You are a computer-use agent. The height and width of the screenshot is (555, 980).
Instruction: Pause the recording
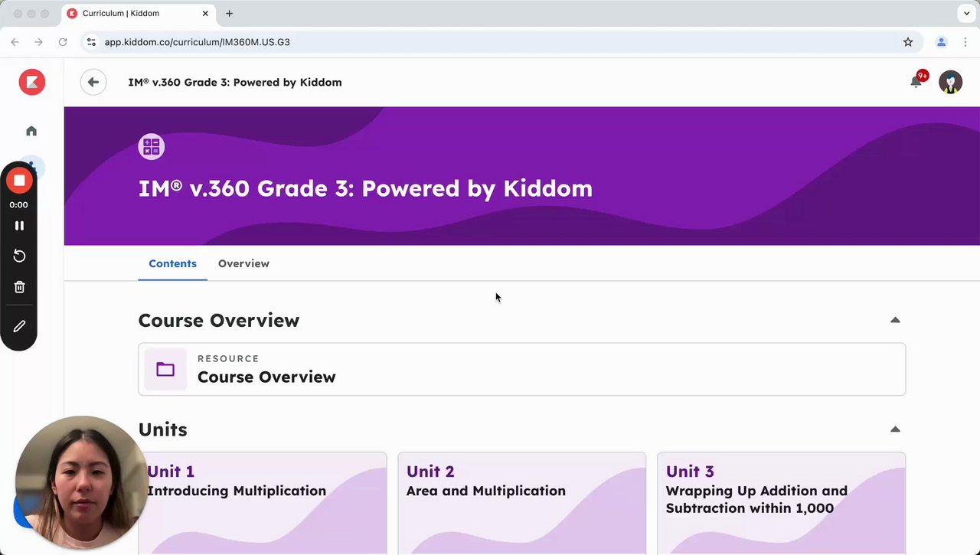click(x=19, y=226)
